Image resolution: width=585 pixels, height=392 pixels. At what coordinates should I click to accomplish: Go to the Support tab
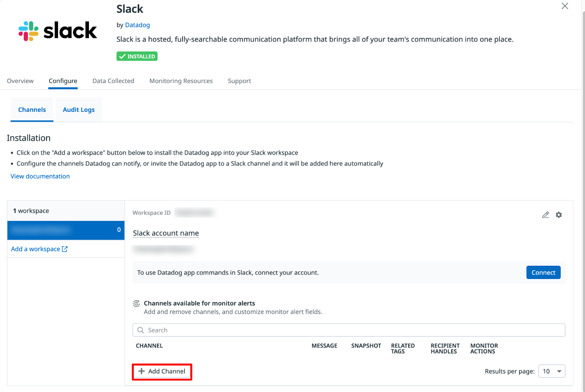239,81
